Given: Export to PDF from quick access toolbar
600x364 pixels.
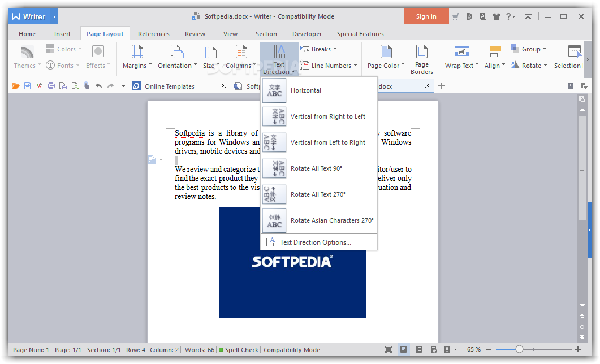Looking at the screenshot, I should tap(39, 86).
